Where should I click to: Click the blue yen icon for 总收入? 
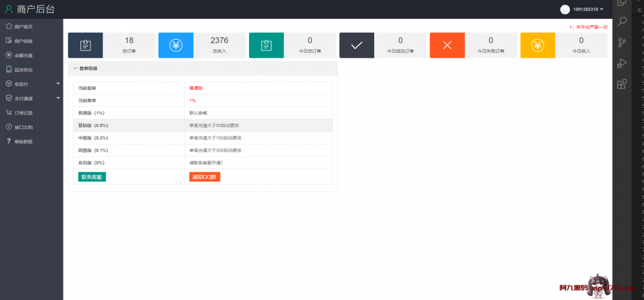coord(176,45)
